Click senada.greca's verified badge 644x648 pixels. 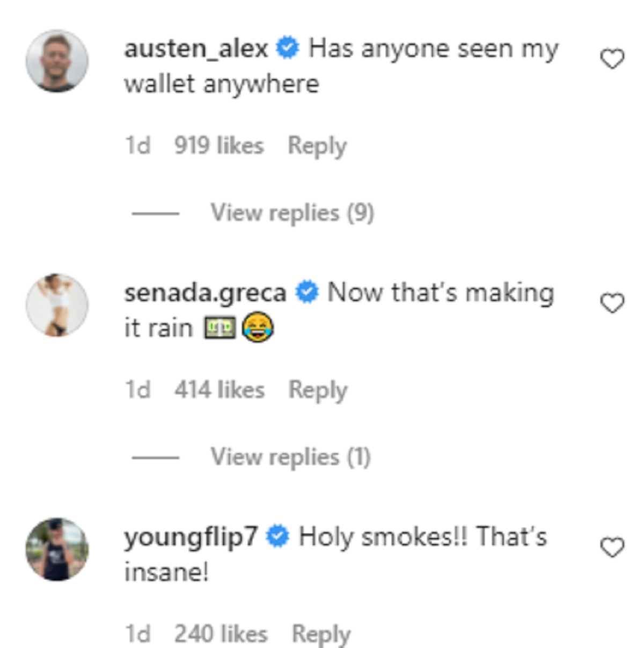[x=307, y=293]
